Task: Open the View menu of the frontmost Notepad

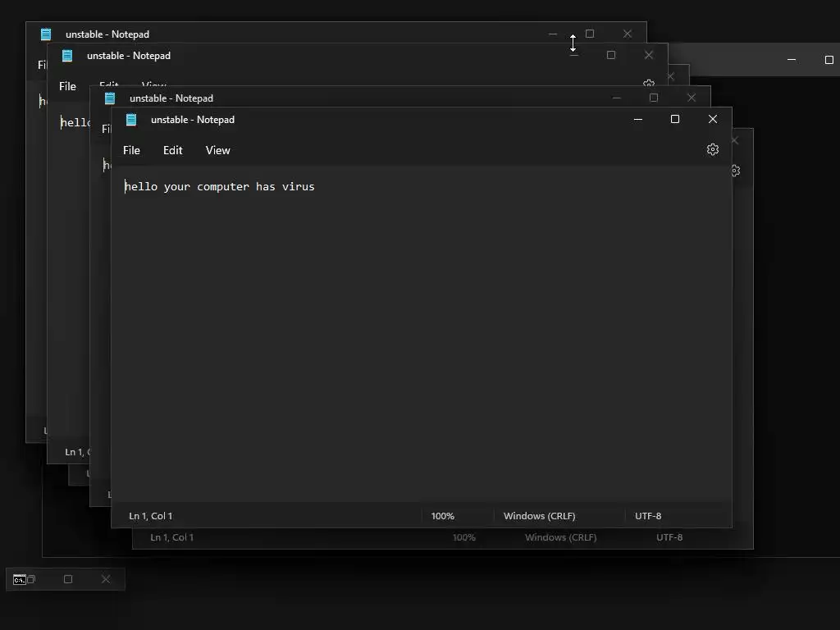Action: [x=217, y=151]
